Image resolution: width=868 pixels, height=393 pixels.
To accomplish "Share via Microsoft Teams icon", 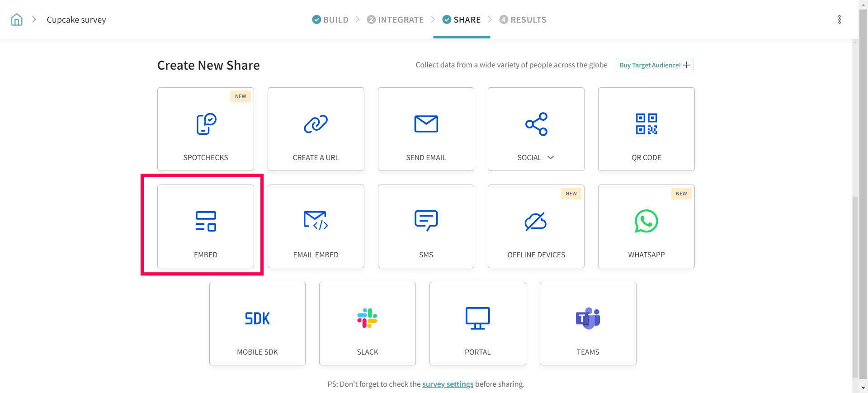I will [588, 318].
